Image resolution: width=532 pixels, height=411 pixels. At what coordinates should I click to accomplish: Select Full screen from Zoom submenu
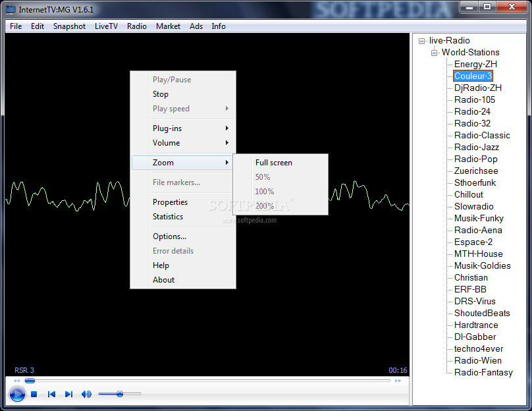[x=280, y=163]
